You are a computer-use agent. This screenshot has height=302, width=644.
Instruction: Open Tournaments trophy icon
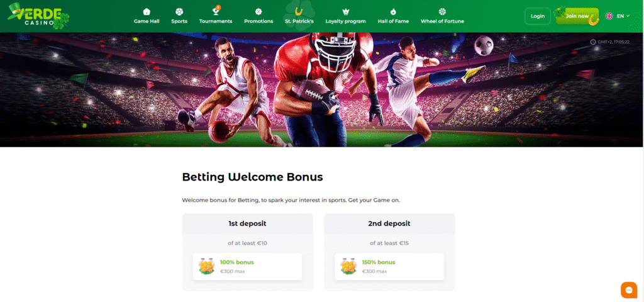tap(215, 11)
